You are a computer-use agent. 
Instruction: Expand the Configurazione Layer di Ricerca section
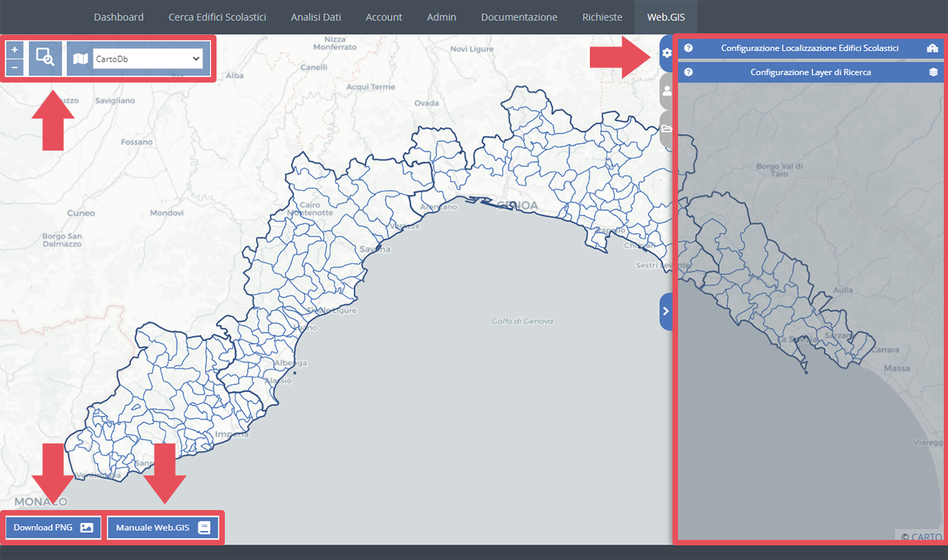pyautogui.click(x=811, y=71)
